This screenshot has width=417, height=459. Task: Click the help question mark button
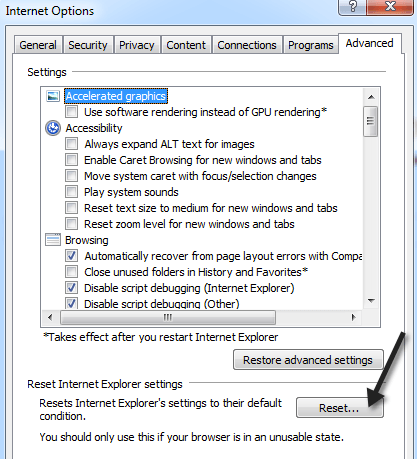(x=352, y=6)
